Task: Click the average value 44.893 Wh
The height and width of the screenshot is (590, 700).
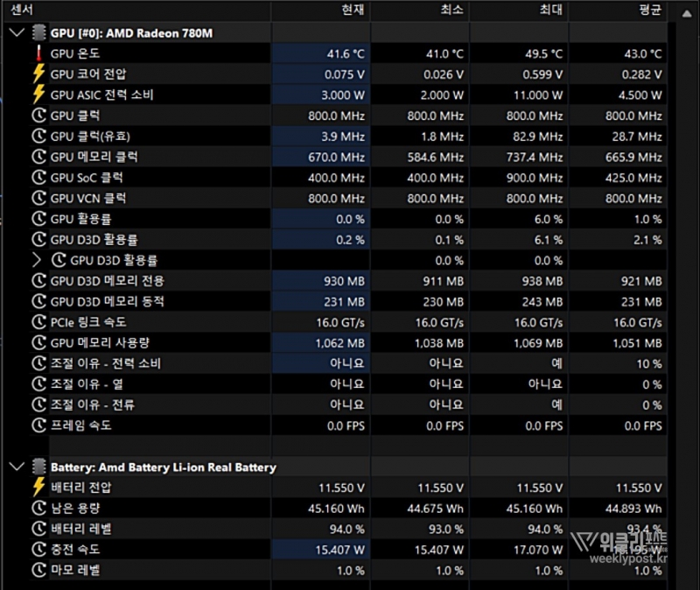Action: [x=633, y=509]
